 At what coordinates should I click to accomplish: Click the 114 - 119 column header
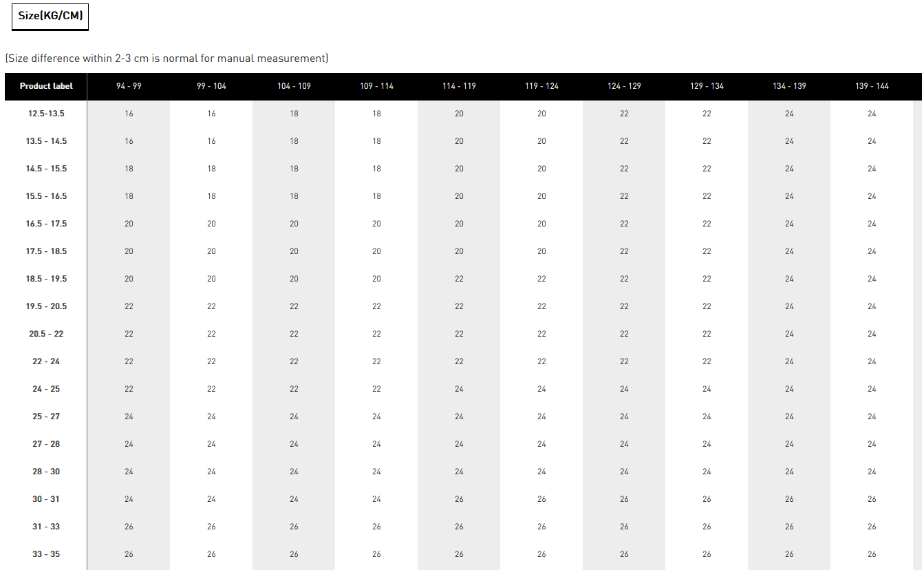(x=459, y=86)
